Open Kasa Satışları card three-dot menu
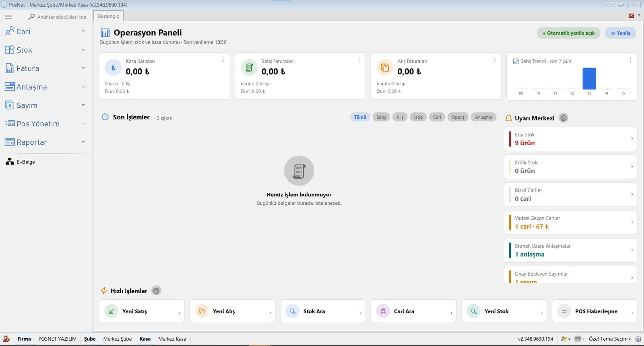 point(223,60)
